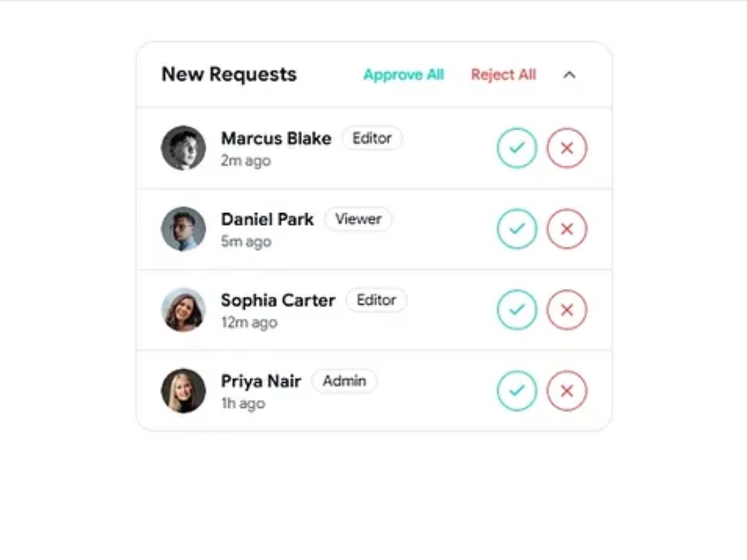Viewport: 747px width, 560px height.
Task: Approve Marcus Blake's request with the checkmark
Action: coord(517,148)
